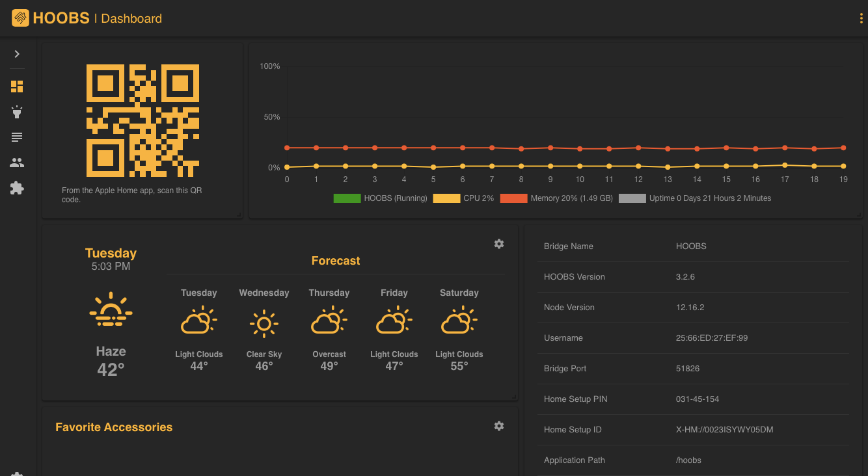Click resize handle of the QR code widget
Viewport: 868px width, 476px height.
[239, 215]
